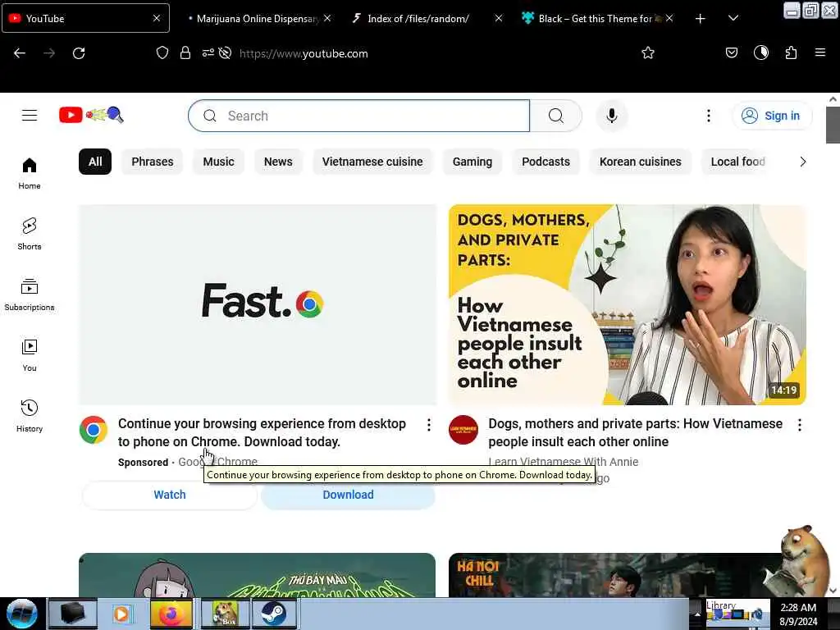The width and height of the screenshot is (840, 630).
Task: Open the Chrome Fast ad thumbnail
Action: [258, 305]
